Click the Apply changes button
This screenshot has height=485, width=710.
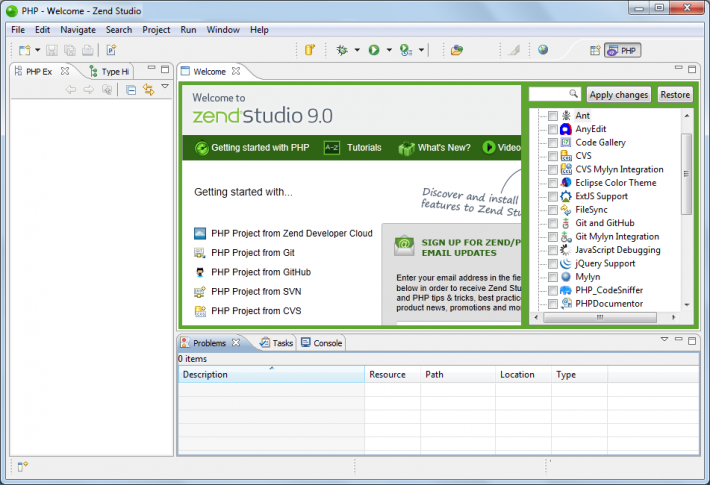pyautogui.click(x=619, y=95)
